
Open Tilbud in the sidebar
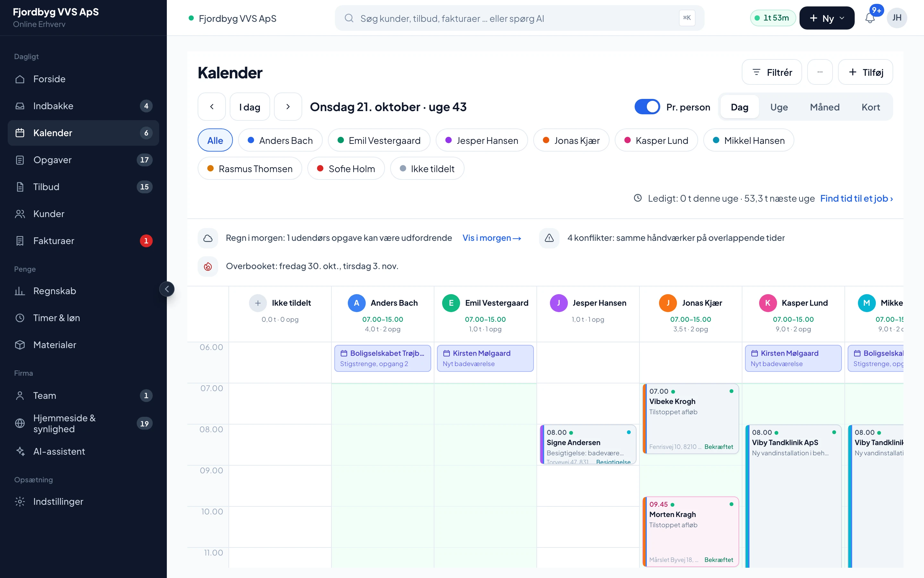[83, 187]
